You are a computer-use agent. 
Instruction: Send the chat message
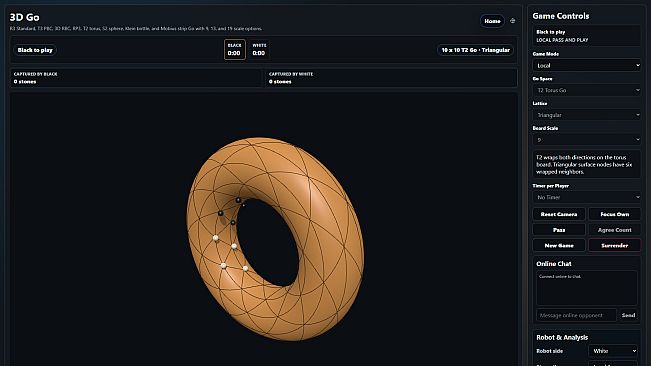[628, 315]
